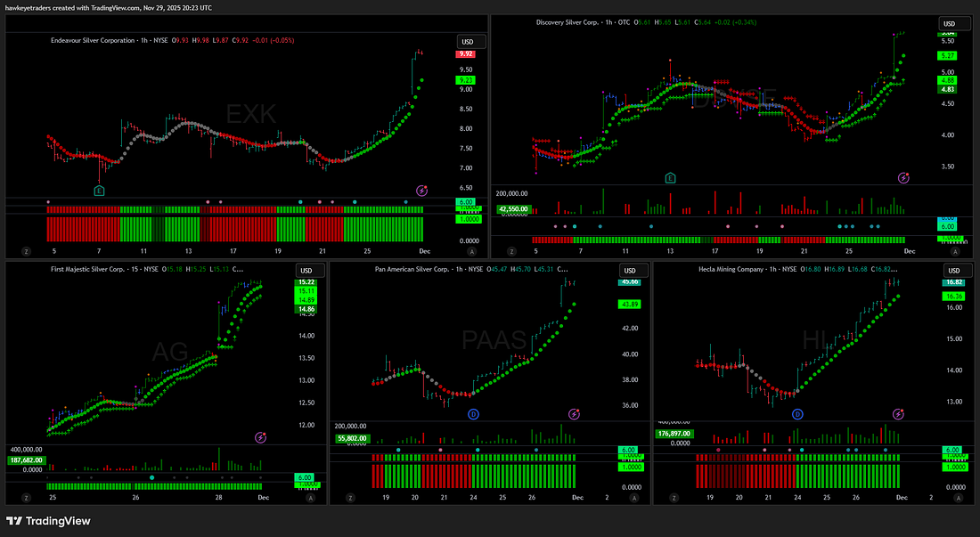Click the 4.88 price label on Discovery Silver
Image resolution: width=980 pixels, height=537 pixels.
click(x=948, y=80)
